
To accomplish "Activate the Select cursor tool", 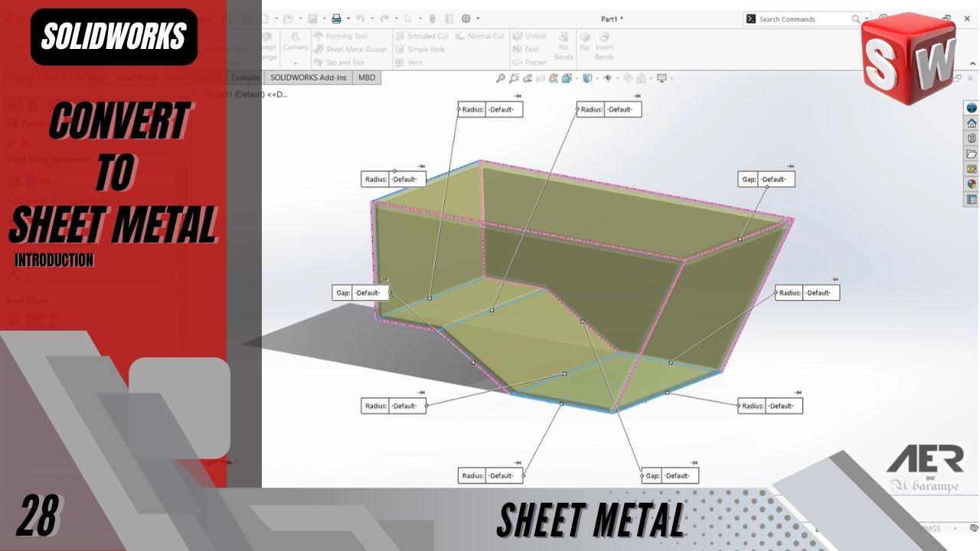I will coord(409,18).
